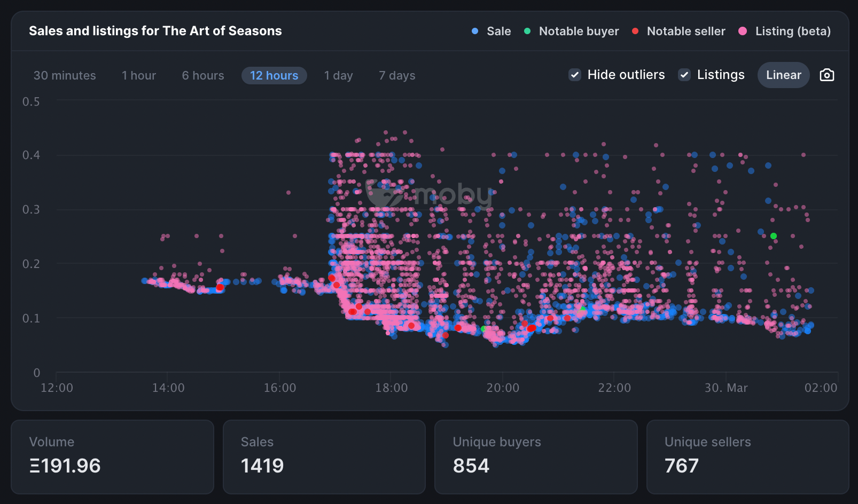
Task: Toggle the Notable buyer legend series
Action: [572, 31]
